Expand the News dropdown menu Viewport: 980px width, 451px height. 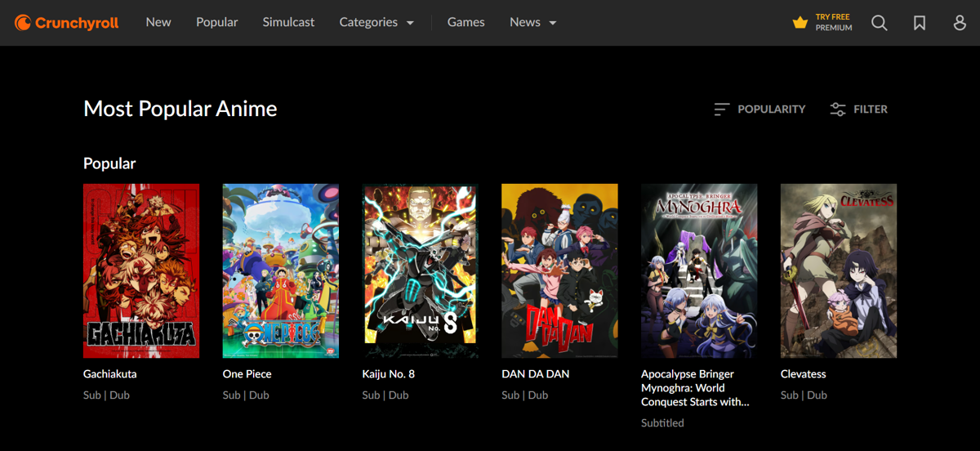point(532,23)
